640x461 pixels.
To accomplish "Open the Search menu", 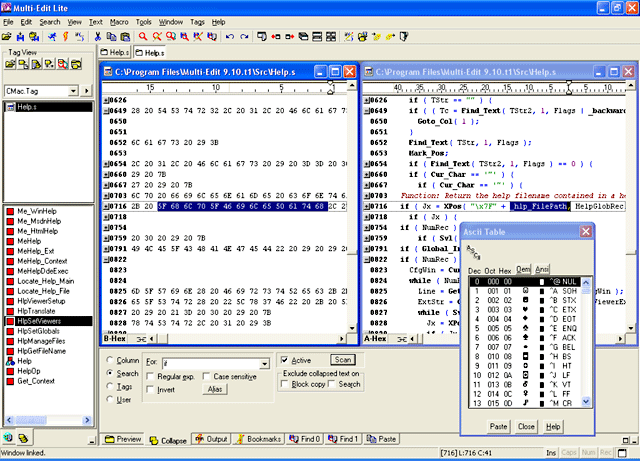I will [x=50, y=22].
